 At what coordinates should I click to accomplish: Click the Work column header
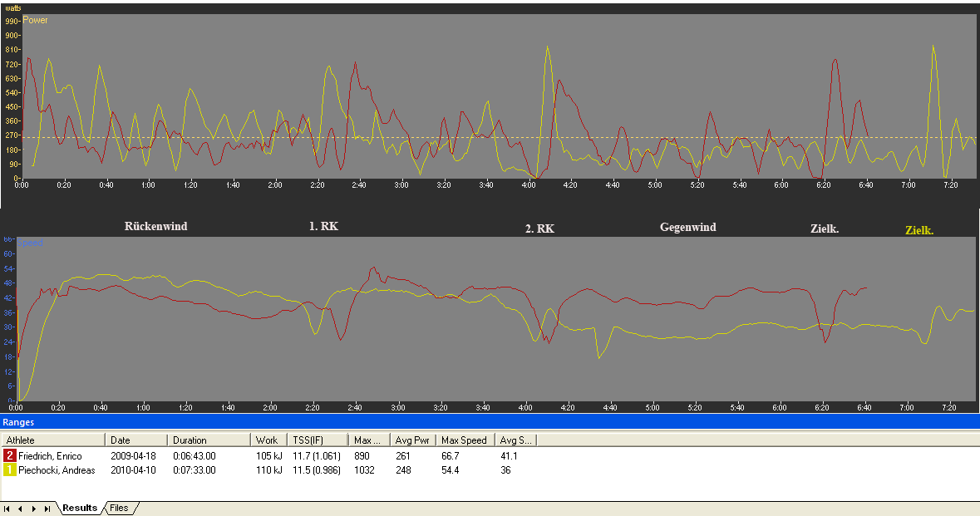click(x=269, y=440)
